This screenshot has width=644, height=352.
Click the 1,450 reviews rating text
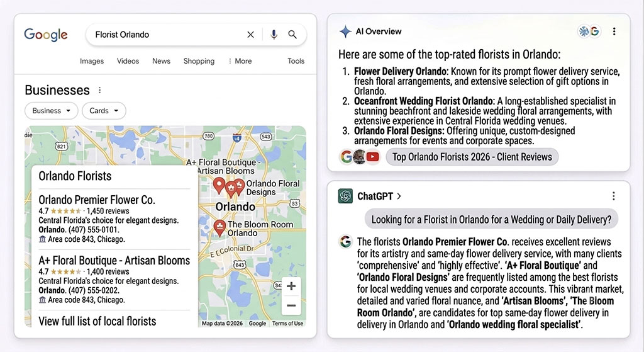click(108, 211)
